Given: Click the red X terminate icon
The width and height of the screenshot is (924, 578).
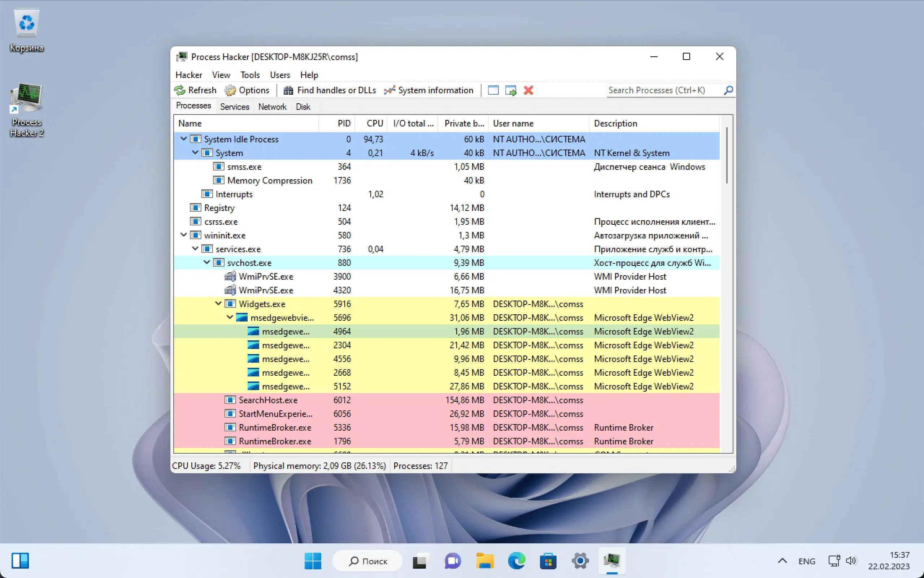Looking at the screenshot, I should pos(528,90).
